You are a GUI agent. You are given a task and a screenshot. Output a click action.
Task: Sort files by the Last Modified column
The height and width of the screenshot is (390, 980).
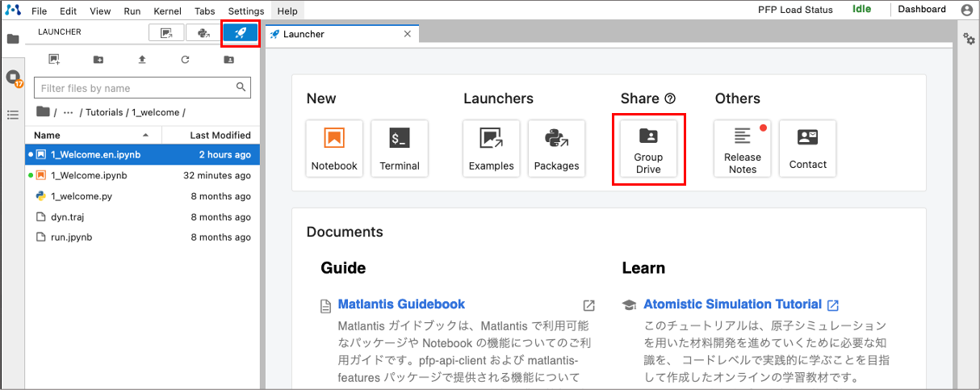point(220,135)
